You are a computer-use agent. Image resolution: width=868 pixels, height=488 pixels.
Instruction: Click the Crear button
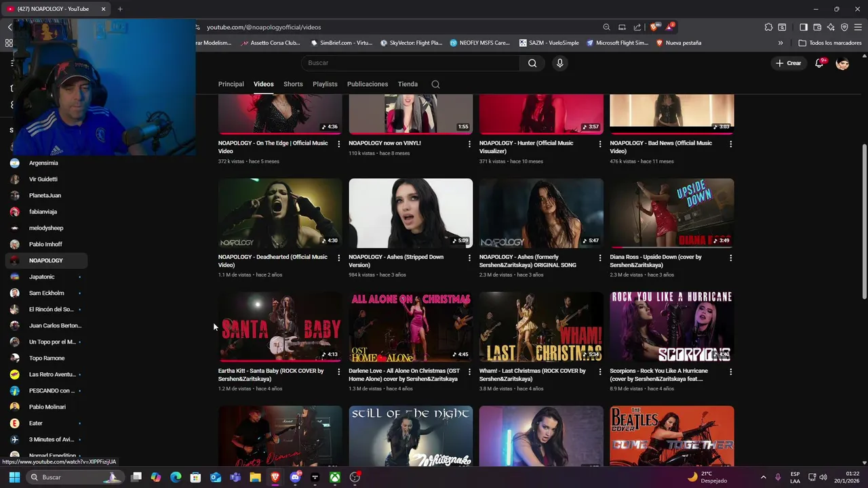coord(789,63)
